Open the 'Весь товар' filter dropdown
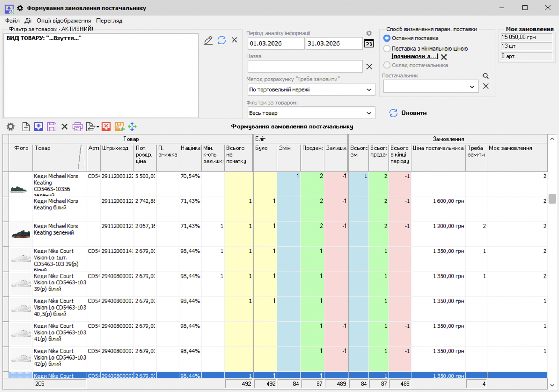Viewport: 559px width, 392px height. point(369,113)
